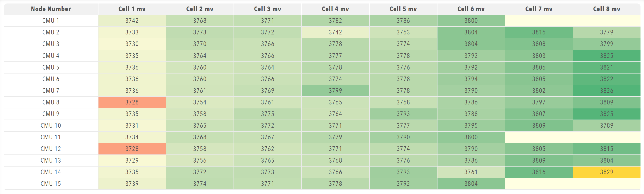Select the 3799 cell in CMU 7 row
Viewport: 644px width, 194px height.
(x=335, y=91)
